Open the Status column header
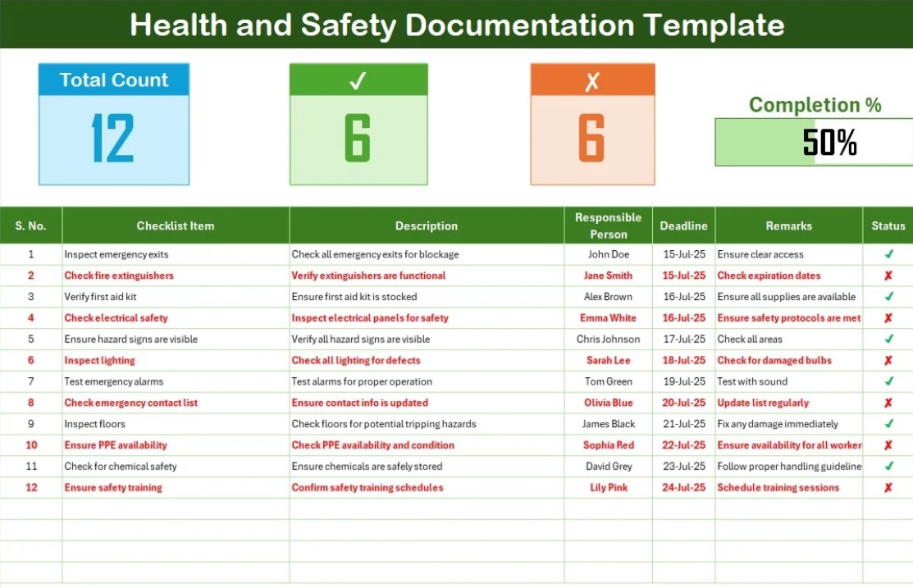This screenshot has width=913, height=588. [888, 226]
